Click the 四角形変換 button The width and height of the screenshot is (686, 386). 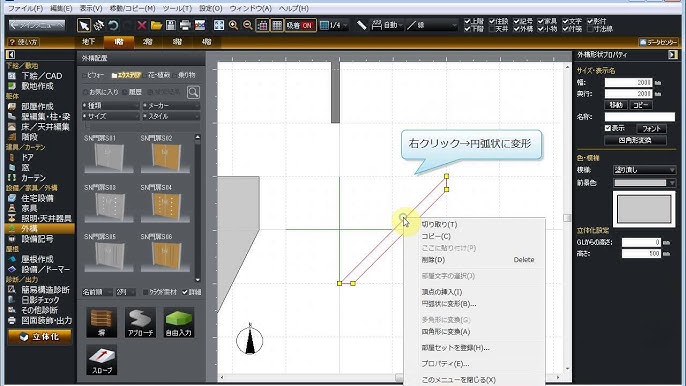[635, 140]
